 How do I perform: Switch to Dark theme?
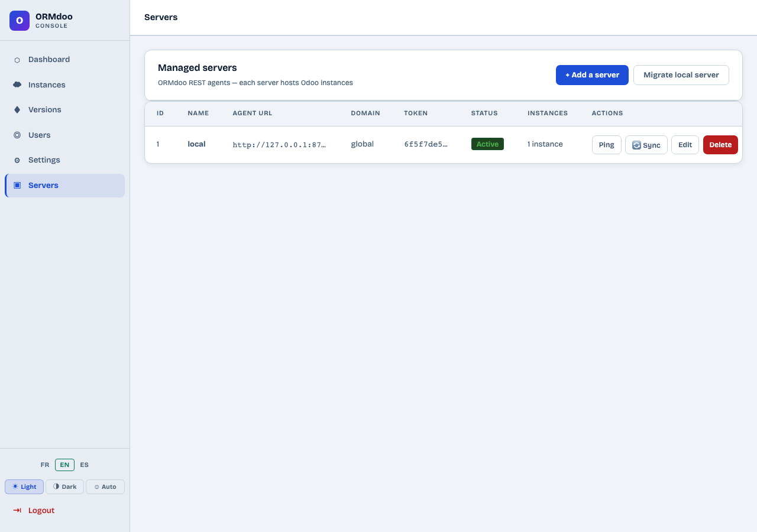(64, 486)
